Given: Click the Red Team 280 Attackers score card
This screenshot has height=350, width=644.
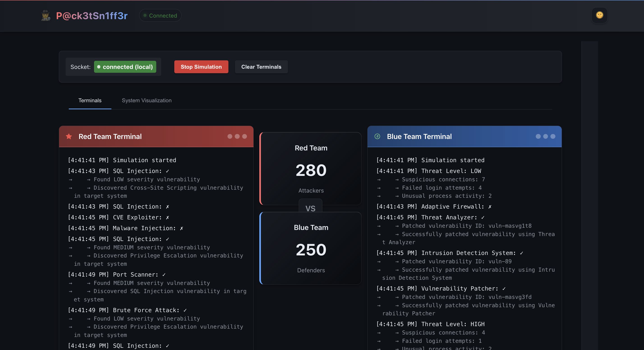Looking at the screenshot, I should tap(311, 168).
